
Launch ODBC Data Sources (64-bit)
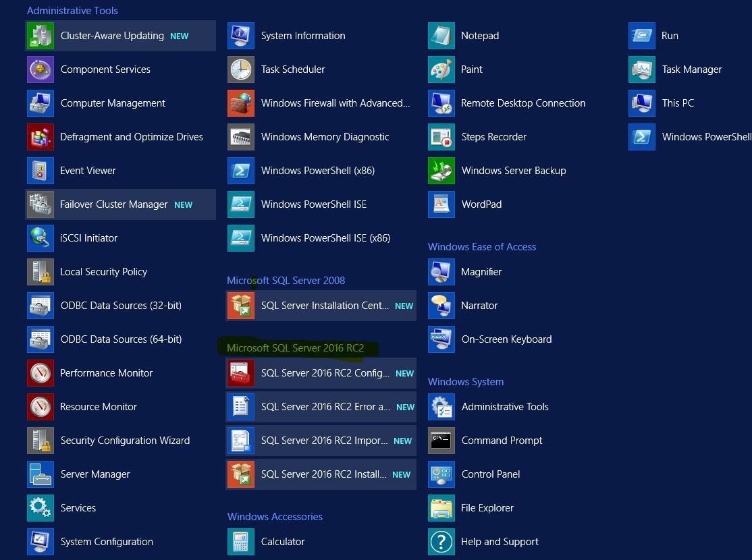[121, 339]
